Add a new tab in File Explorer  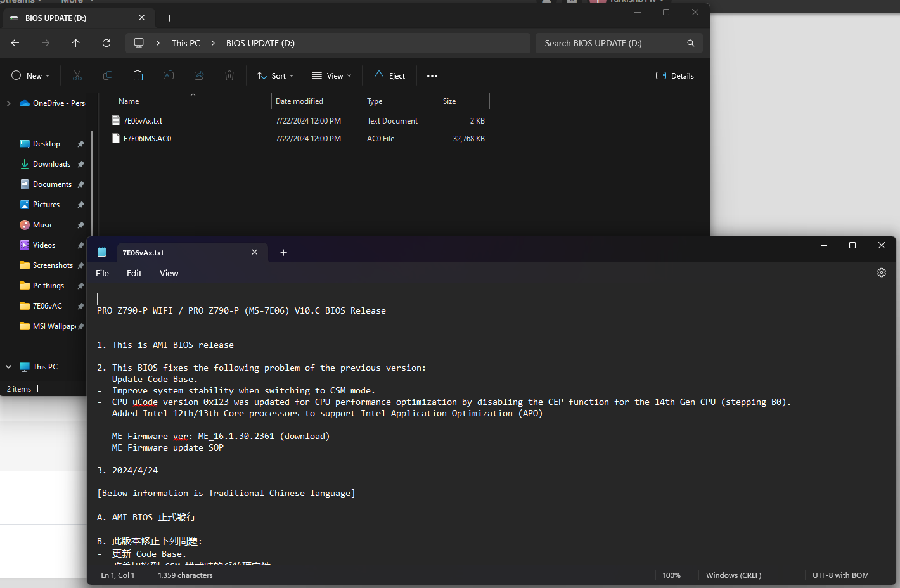pyautogui.click(x=169, y=18)
